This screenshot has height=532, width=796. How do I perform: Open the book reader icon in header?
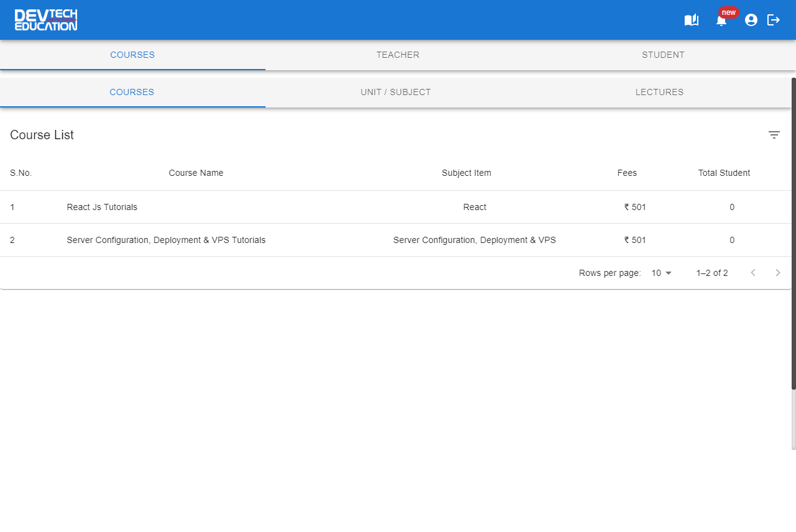point(692,20)
